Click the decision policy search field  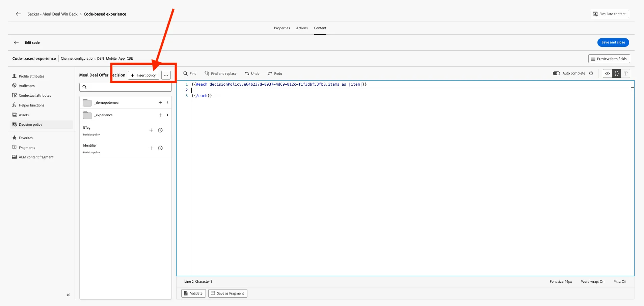126,87
